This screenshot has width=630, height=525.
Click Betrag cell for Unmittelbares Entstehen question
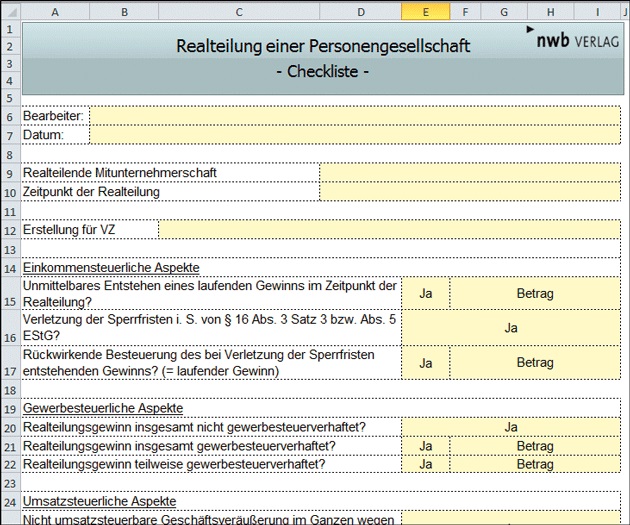coord(534,294)
